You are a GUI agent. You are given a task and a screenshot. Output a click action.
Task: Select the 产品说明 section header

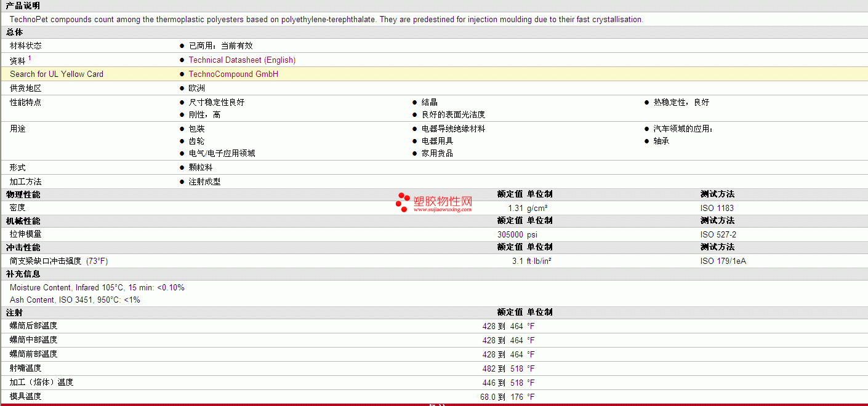point(23,6)
